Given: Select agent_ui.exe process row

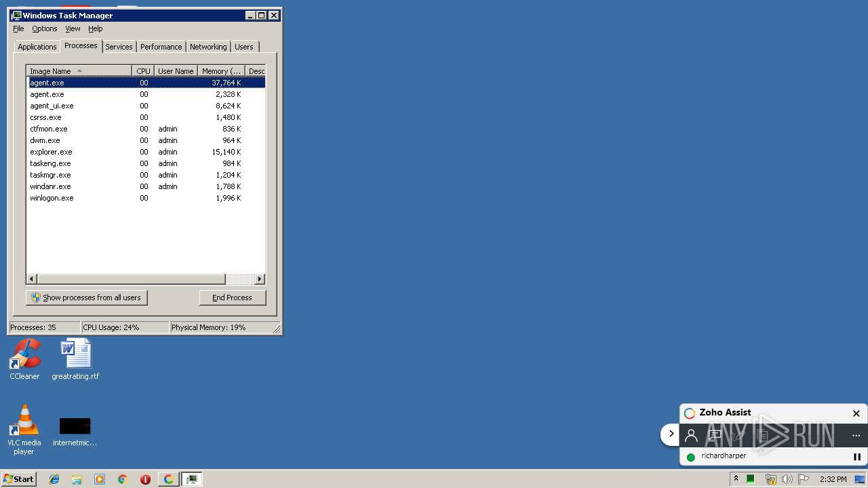Looking at the screenshot, I should 146,106.
